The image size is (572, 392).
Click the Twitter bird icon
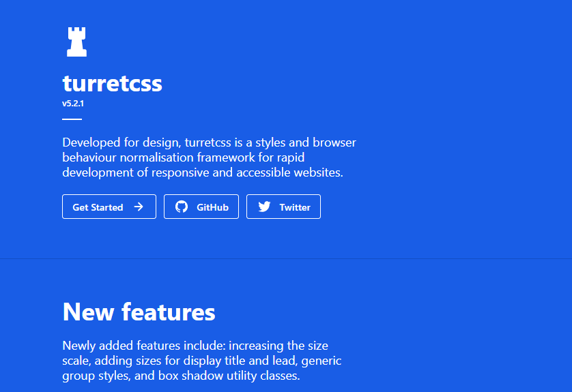click(x=264, y=207)
